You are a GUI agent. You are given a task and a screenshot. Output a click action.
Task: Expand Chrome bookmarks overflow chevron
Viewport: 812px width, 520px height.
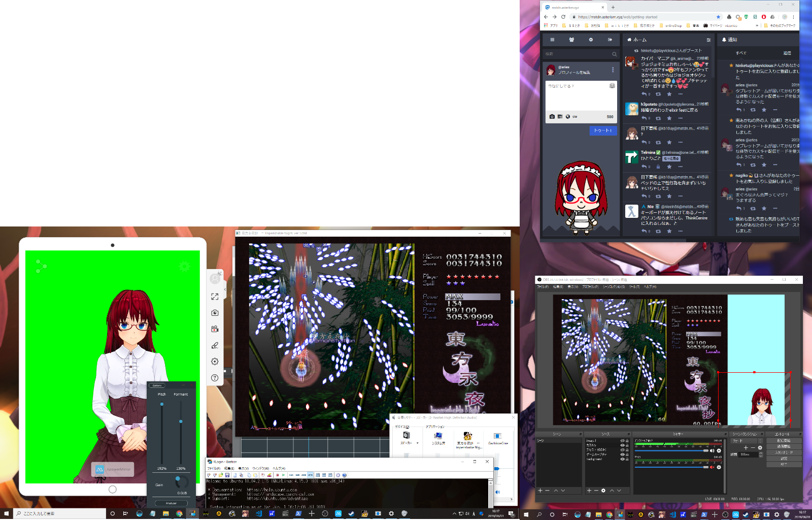(x=757, y=25)
